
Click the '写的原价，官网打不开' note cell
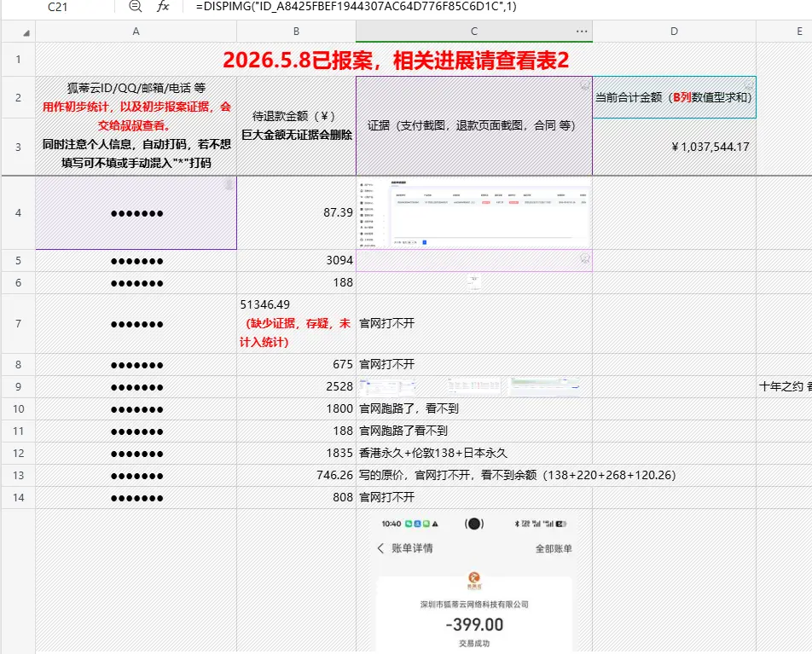517,475
